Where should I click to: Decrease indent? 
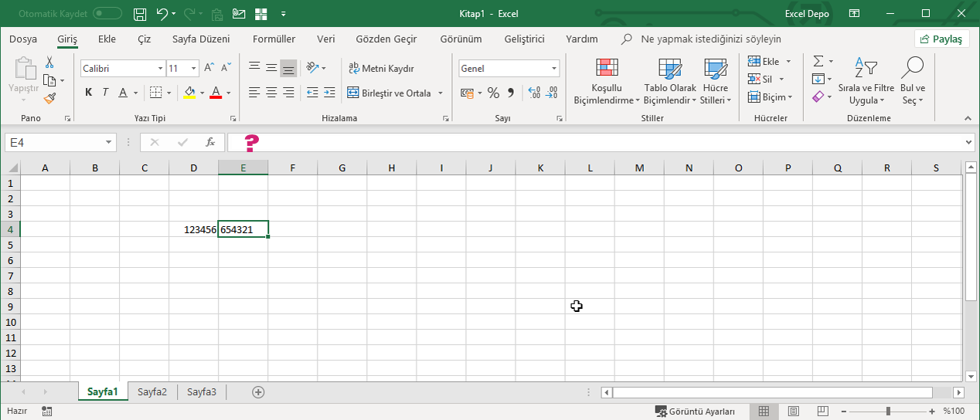(312, 93)
